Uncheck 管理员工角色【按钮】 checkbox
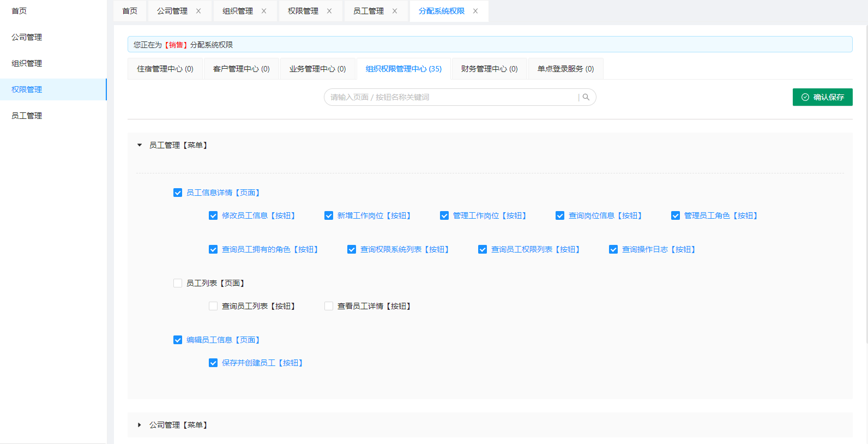Screen dimensions: 868x444 pyautogui.click(x=676, y=215)
